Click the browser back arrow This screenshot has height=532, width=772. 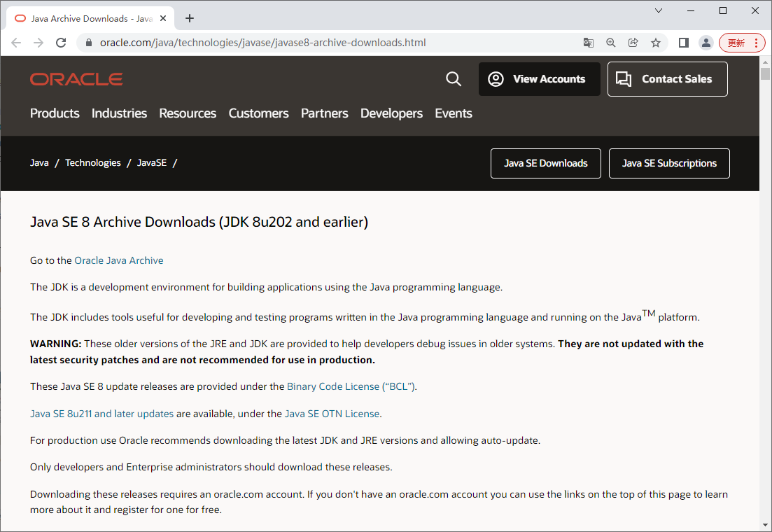[x=16, y=43]
